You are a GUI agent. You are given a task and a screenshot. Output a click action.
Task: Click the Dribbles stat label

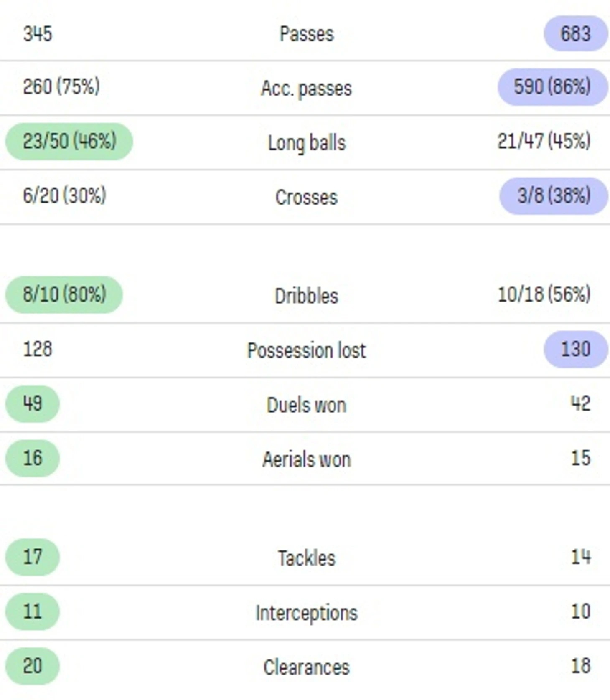tap(306, 296)
